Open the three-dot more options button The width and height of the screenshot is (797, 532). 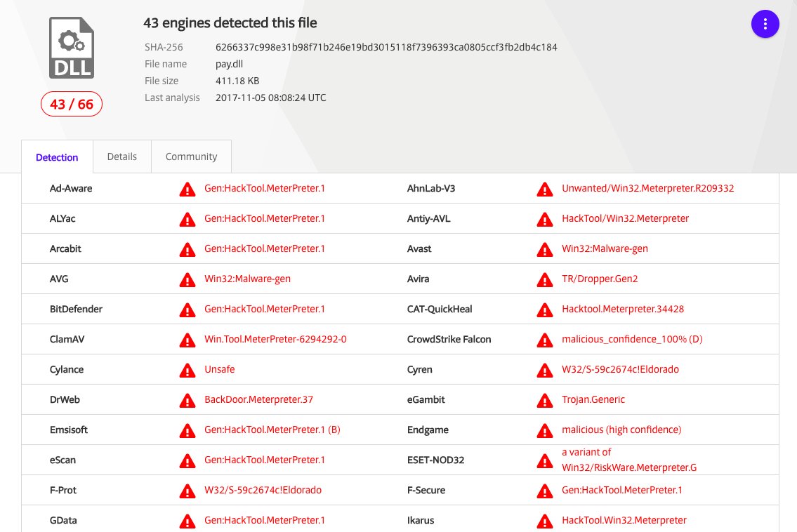(765, 24)
